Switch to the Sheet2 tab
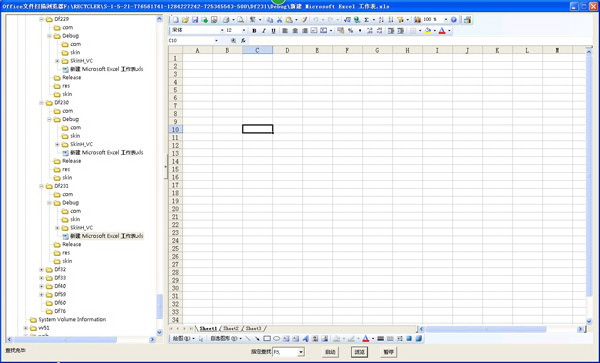The image size is (600, 363). pos(231,329)
